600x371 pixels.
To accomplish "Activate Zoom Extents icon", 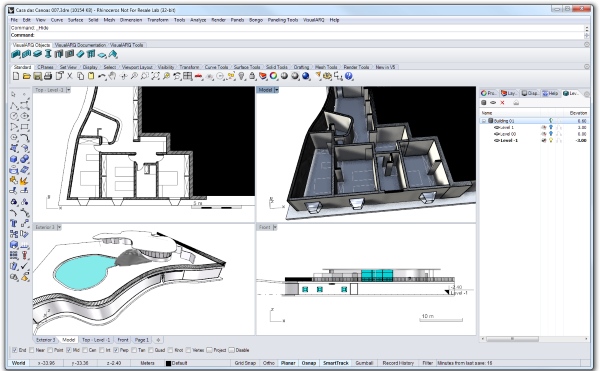I will (155, 76).
